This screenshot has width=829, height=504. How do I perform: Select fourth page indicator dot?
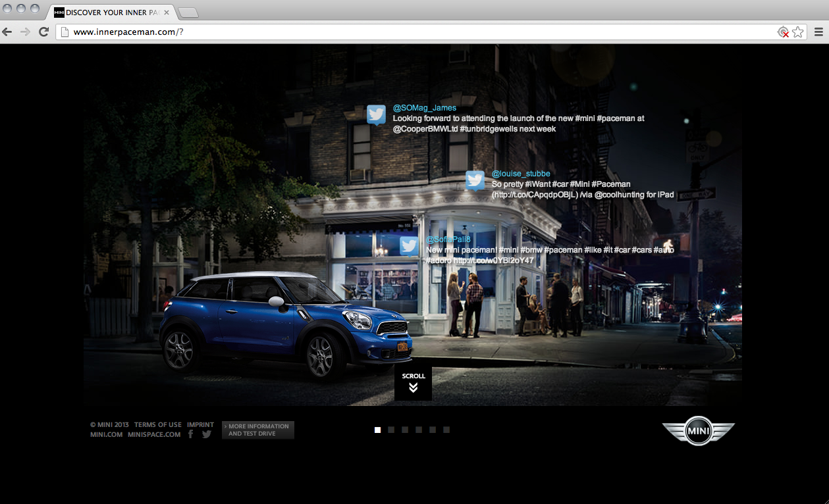tap(419, 430)
